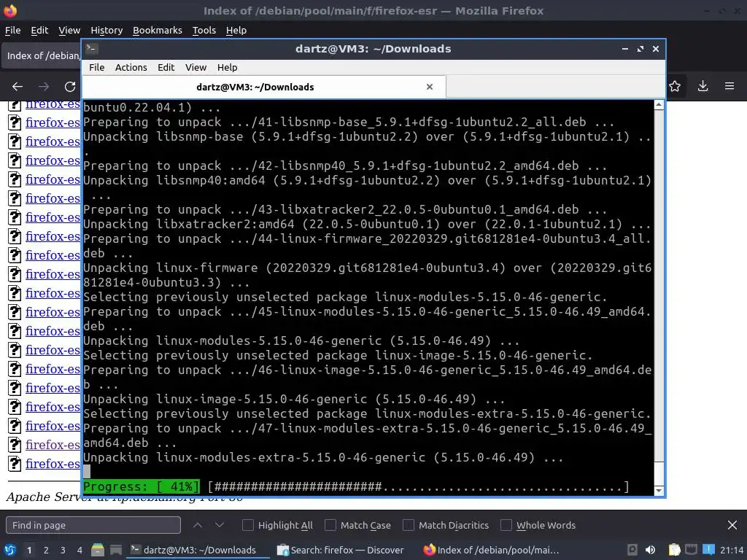The height and width of the screenshot is (560, 747).
Task: Switch to workspace 1
Action: coord(29,550)
